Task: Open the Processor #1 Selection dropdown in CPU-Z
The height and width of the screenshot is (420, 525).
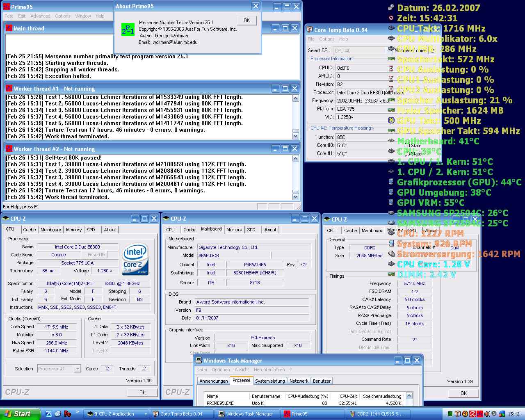Action: [x=77, y=369]
